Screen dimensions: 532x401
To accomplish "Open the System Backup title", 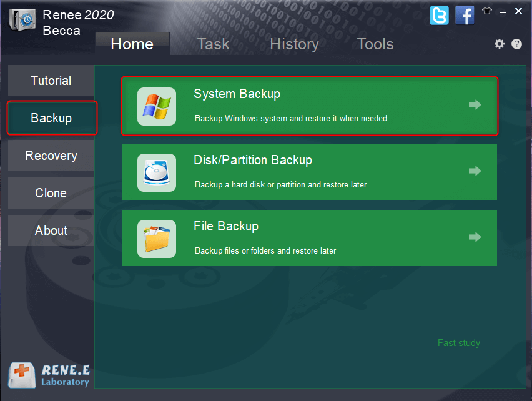I will click(237, 94).
